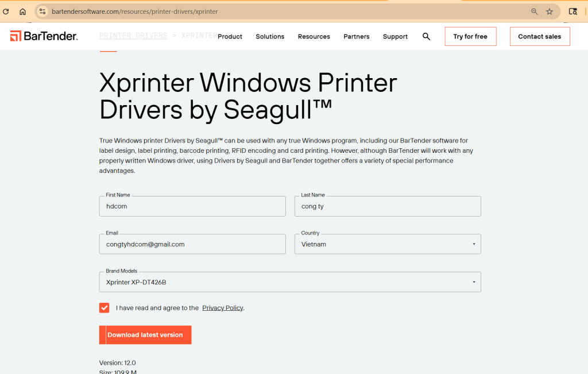
Task: Follow the PRINTER DRIVERS breadcrumb link
Action: coord(133,35)
